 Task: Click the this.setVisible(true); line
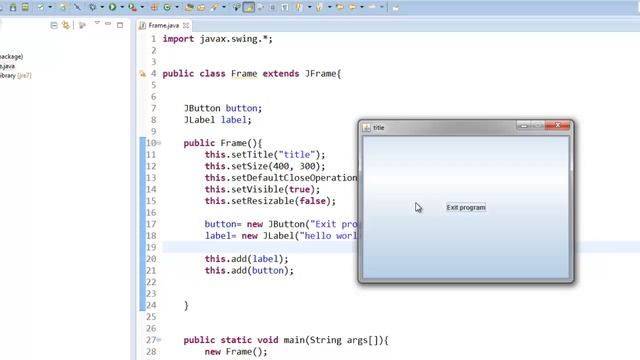(x=262, y=189)
